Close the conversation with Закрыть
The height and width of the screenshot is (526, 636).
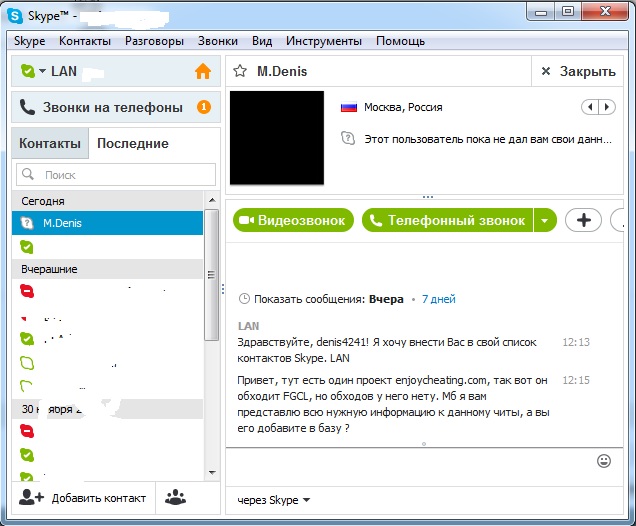click(578, 71)
